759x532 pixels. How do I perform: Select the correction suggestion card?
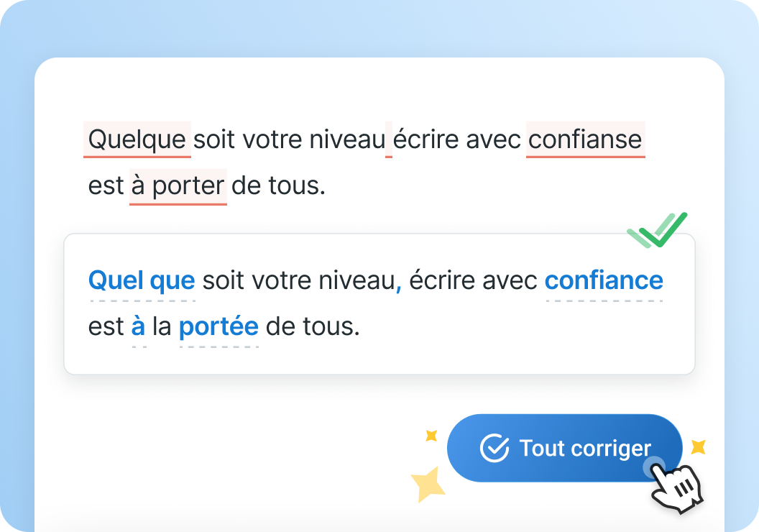coord(379,303)
